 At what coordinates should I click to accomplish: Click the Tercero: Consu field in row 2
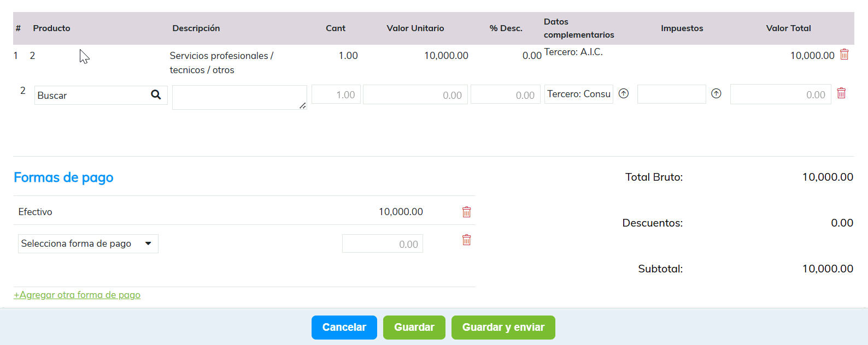(x=578, y=94)
